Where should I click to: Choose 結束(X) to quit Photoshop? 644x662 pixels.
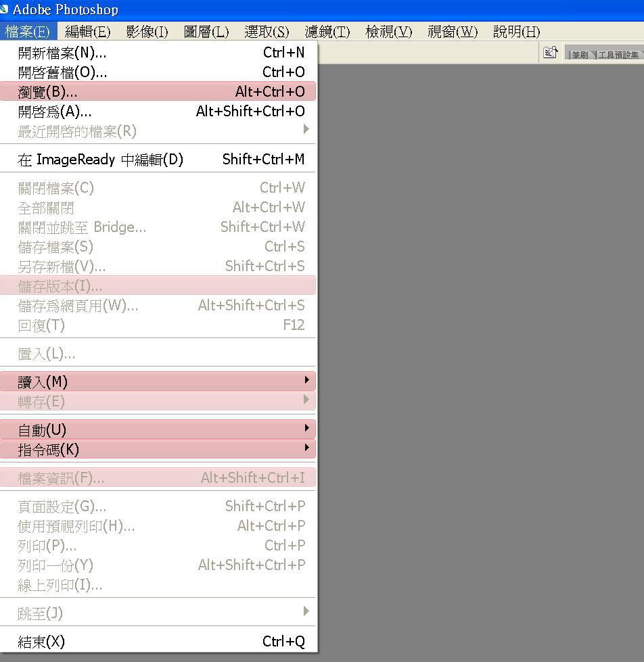[x=158, y=641]
